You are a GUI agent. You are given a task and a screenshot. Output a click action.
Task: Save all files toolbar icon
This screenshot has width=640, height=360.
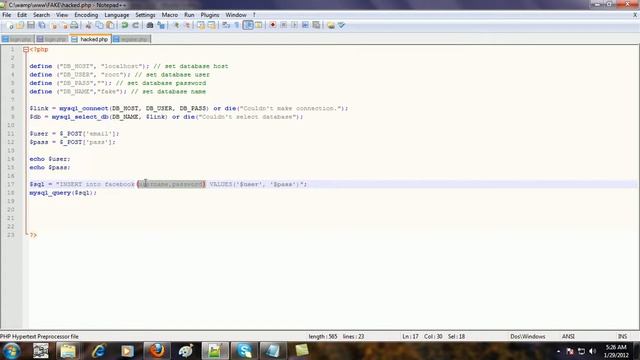(42, 25)
